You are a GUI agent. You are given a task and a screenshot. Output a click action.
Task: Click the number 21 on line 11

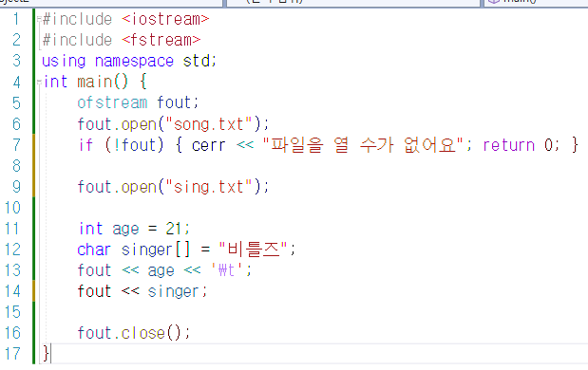click(x=174, y=229)
